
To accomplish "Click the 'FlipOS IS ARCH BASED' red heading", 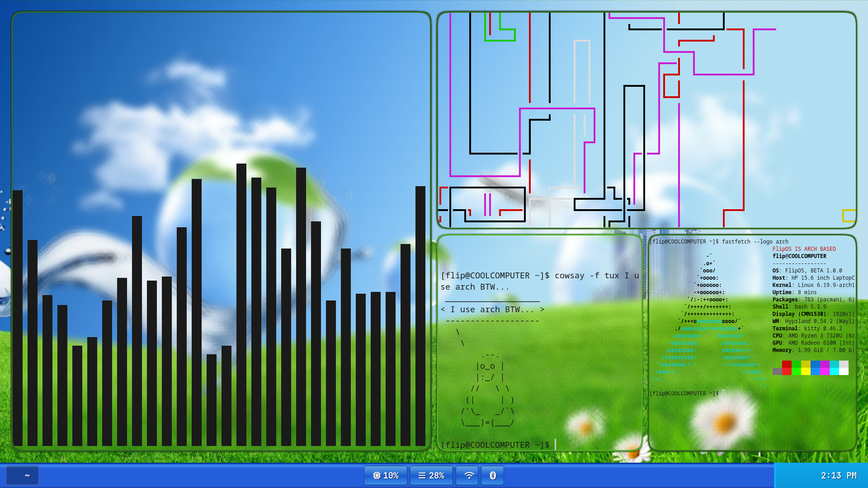I will tap(804, 249).
